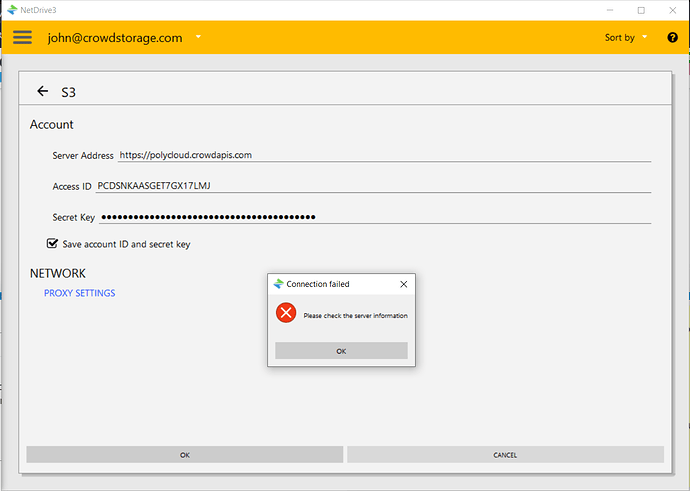690x491 pixels.
Task: Click the Account section heading
Action: click(x=51, y=125)
